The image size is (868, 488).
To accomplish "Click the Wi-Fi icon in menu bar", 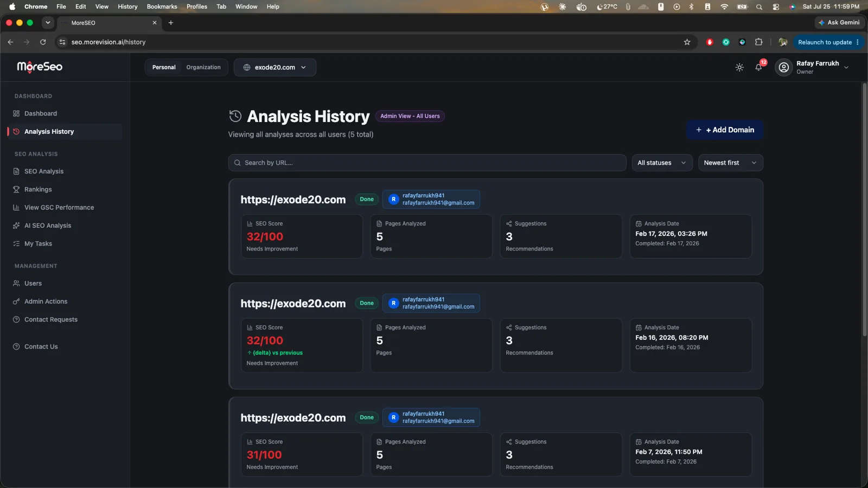I will [724, 7].
